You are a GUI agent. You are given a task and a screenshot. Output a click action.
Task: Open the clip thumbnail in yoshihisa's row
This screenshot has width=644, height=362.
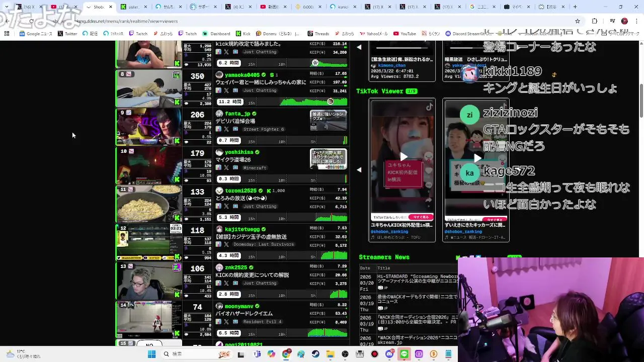pos(329,159)
